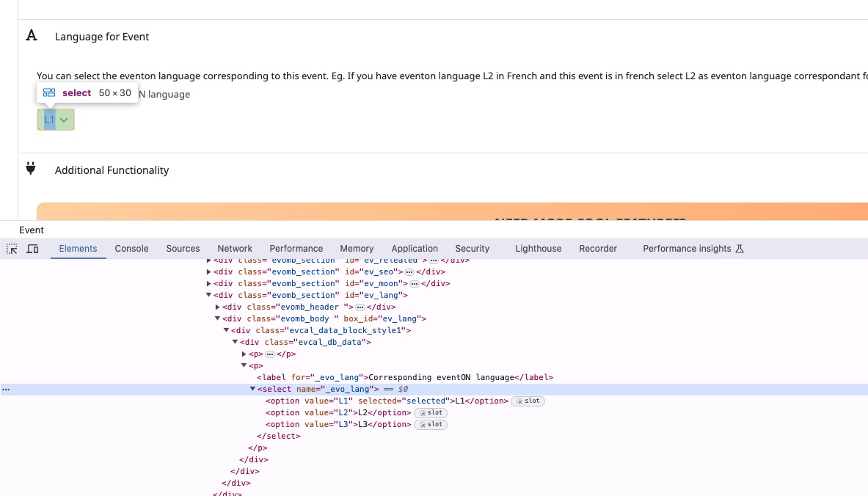Collapse the ev_lang section div node

[x=208, y=295]
